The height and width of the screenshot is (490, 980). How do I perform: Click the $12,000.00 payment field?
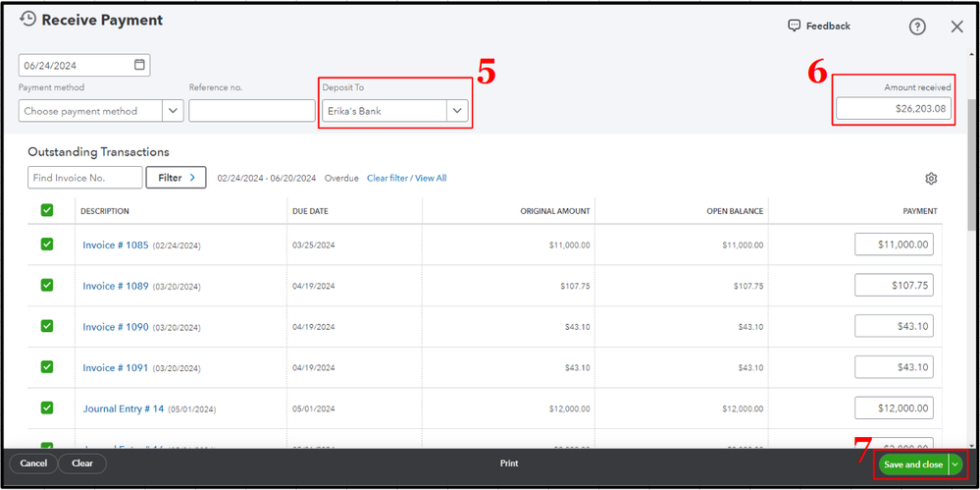tap(894, 408)
